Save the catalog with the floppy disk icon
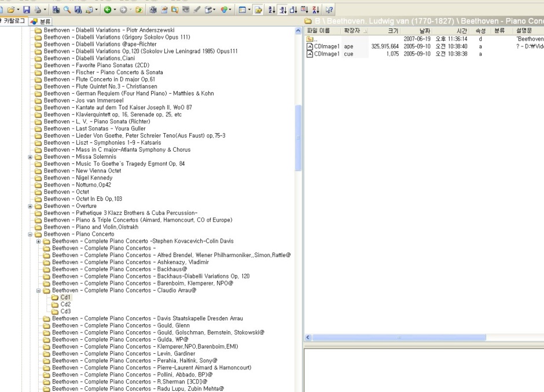This screenshot has height=392, width=544. (27, 10)
